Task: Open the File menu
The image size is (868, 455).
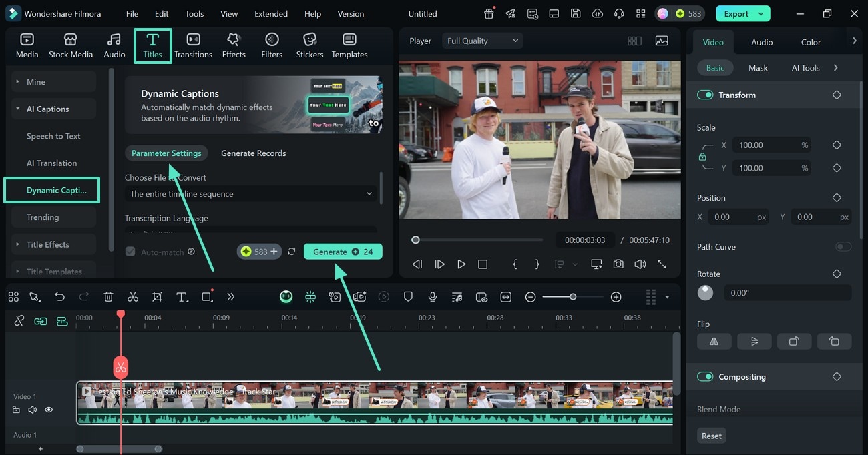Action: pyautogui.click(x=132, y=13)
